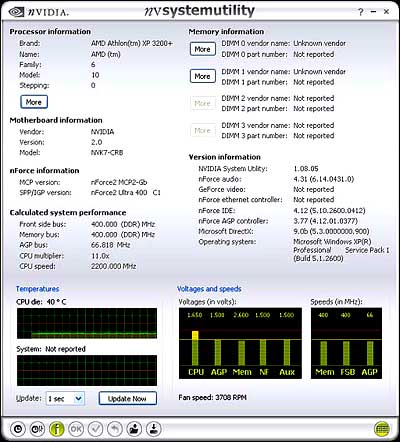Open the help question mark icon

(x=360, y=12)
